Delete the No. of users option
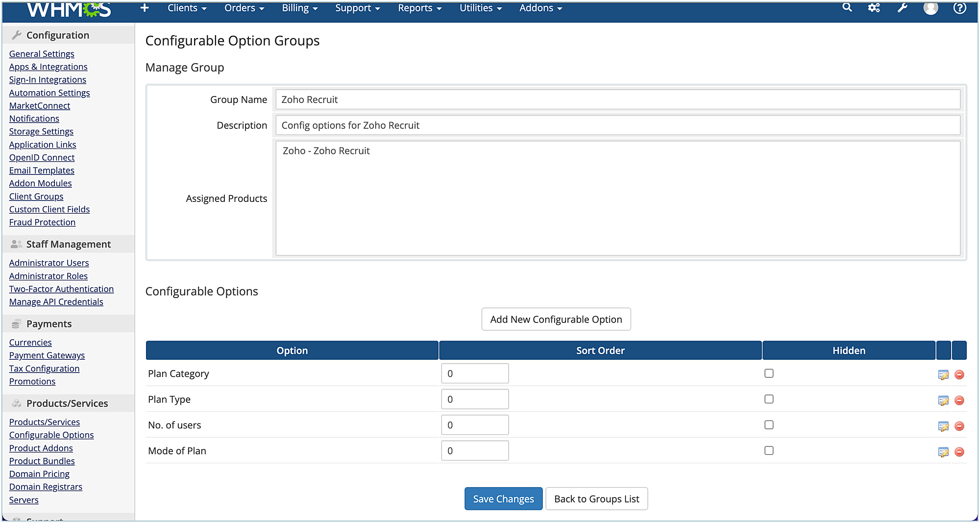The width and height of the screenshot is (980, 523). coord(959,426)
